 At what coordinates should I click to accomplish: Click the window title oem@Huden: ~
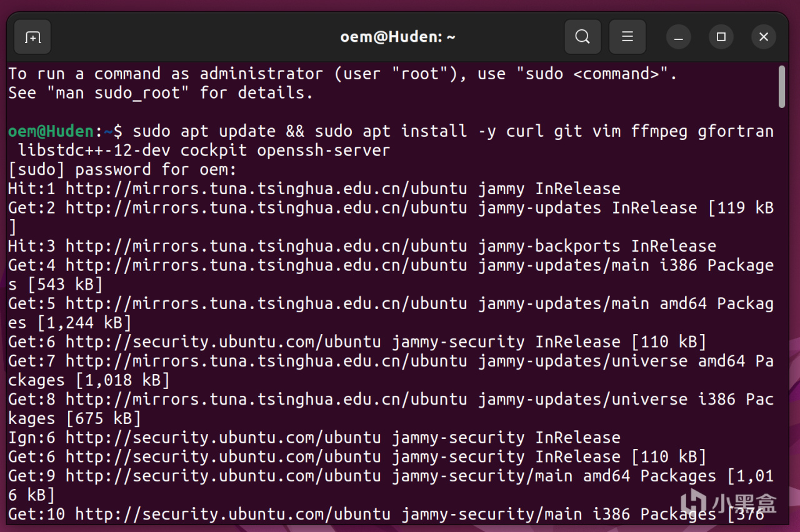(x=397, y=37)
